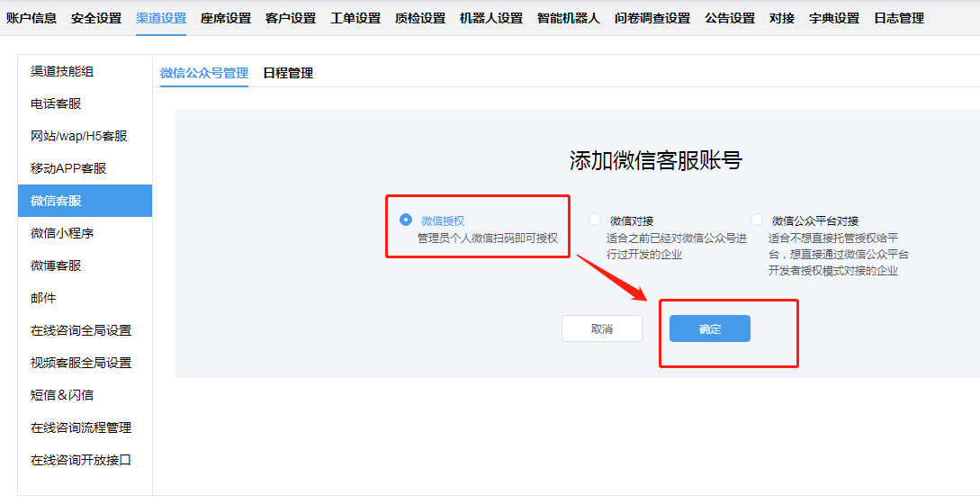
Task: Open the 工单设置 top menu
Action: (355, 18)
